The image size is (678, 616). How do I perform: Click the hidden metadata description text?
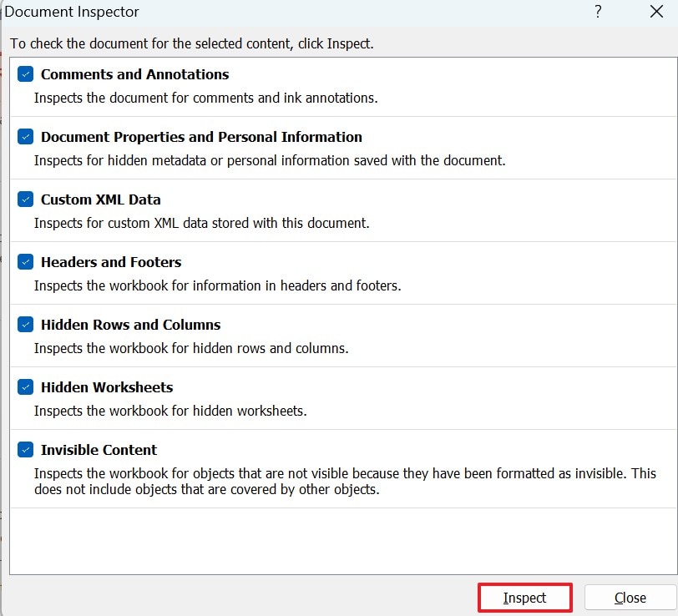(269, 160)
